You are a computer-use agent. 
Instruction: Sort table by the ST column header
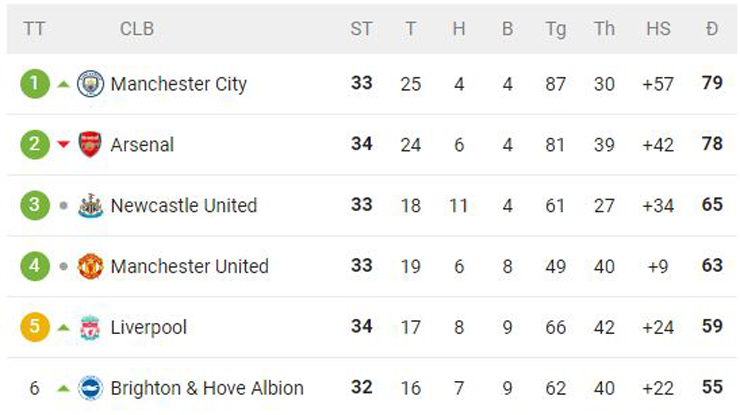tap(361, 29)
